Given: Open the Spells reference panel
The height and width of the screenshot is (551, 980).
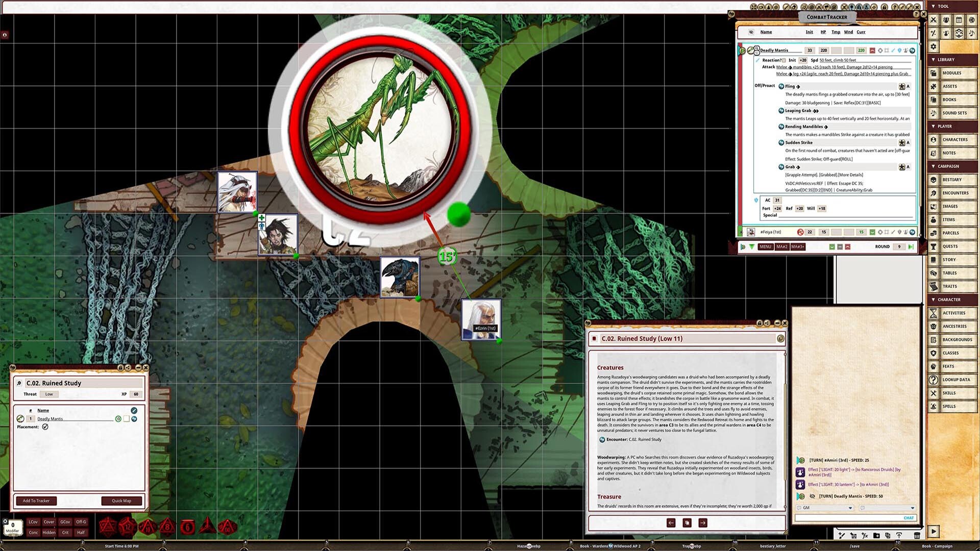Looking at the screenshot, I should point(951,406).
